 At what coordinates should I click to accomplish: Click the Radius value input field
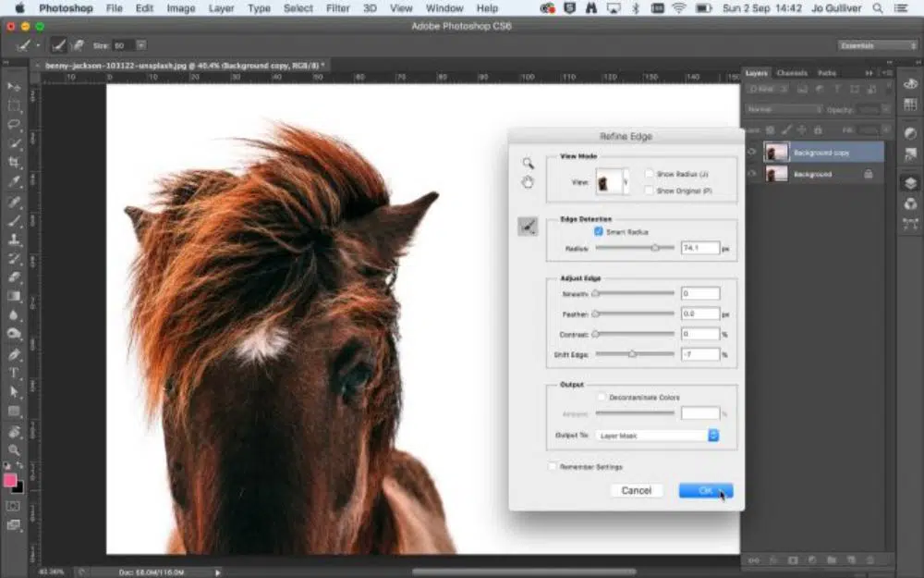699,248
